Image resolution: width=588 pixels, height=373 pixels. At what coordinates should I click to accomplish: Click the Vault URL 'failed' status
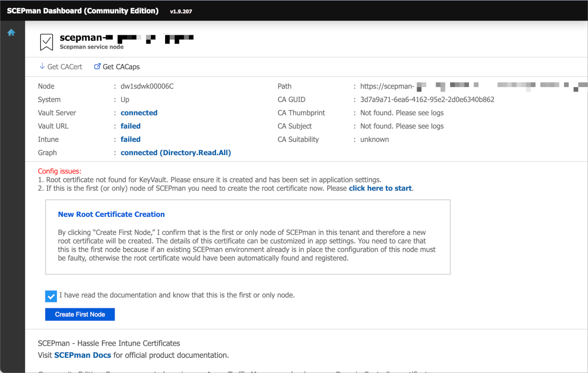click(130, 126)
